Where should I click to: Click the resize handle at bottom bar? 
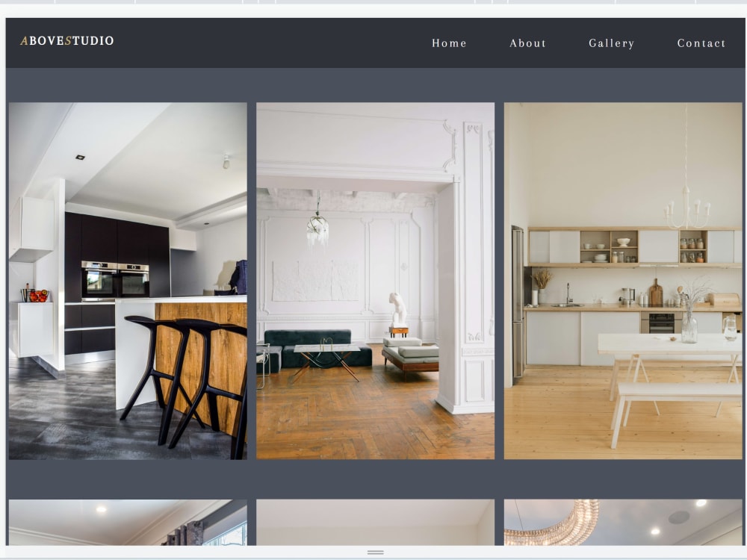[x=376, y=553]
